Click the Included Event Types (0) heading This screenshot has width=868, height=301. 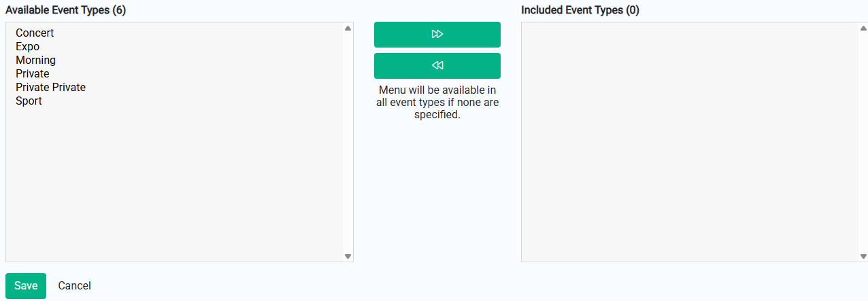point(580,10)
